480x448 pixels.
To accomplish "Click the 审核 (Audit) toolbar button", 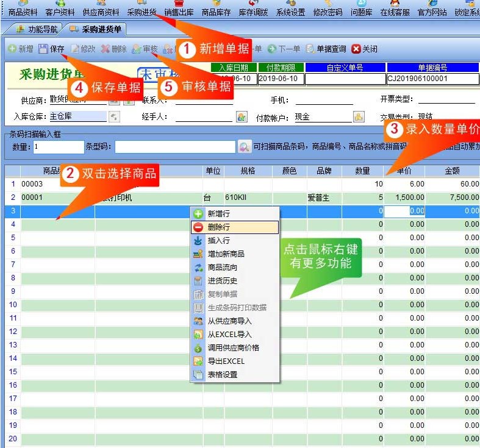I will 145,49.
